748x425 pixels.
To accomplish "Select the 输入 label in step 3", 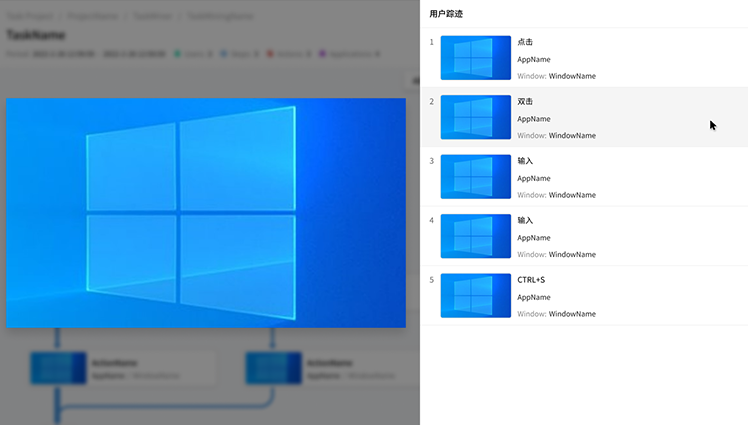I will (x=525, y=161).
